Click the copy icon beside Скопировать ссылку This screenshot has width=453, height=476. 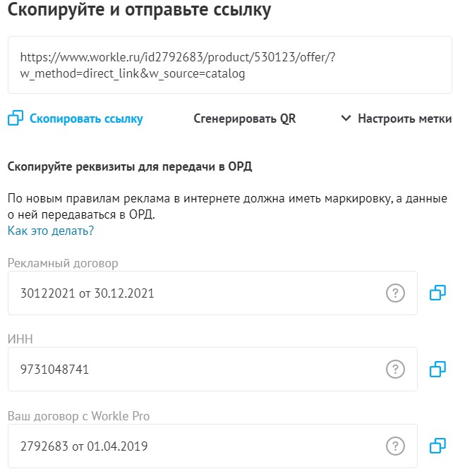[16, 118]
